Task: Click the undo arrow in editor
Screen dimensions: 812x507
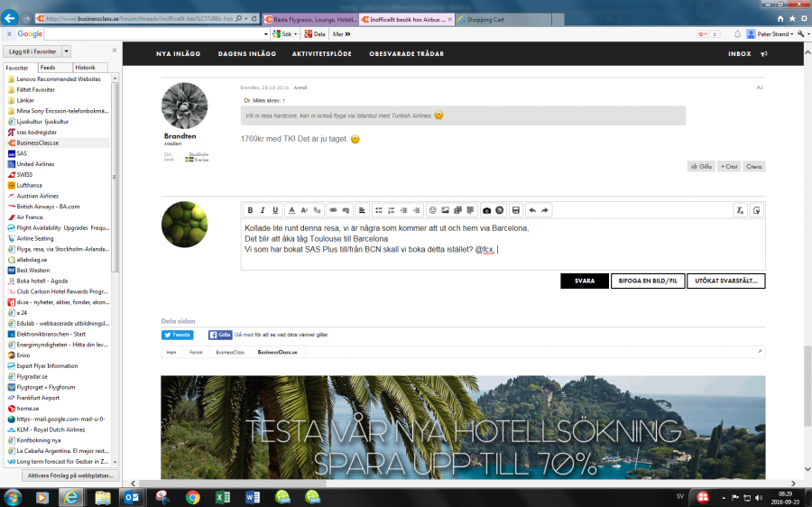Action: 531,210
